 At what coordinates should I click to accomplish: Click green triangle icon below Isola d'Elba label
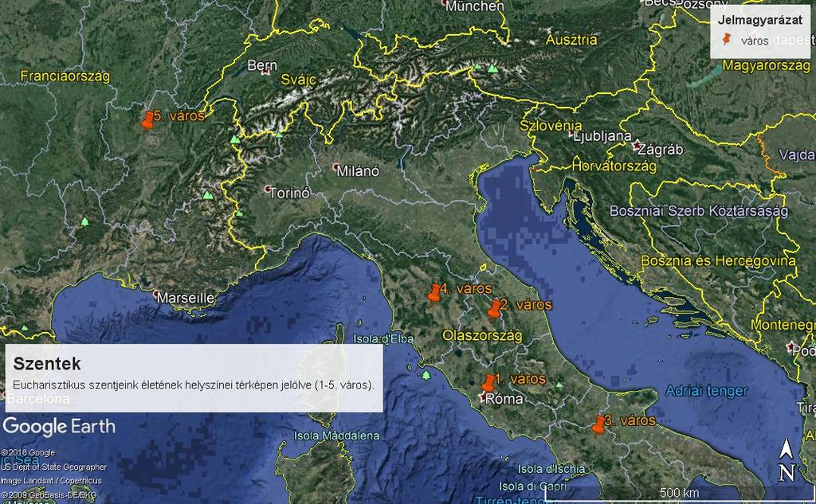point(426,374)
